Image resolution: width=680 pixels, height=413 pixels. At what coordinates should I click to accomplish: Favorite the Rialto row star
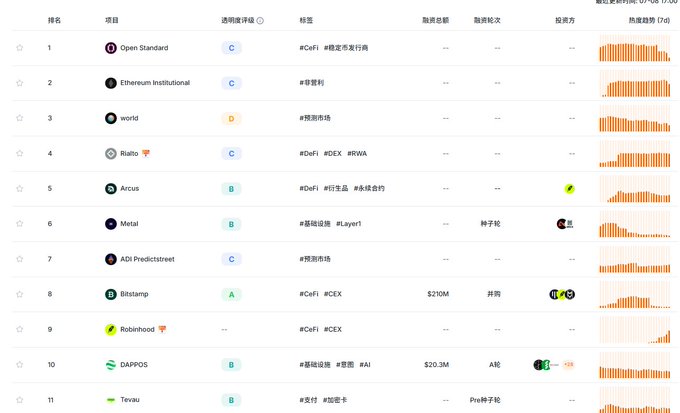point(20,153)
